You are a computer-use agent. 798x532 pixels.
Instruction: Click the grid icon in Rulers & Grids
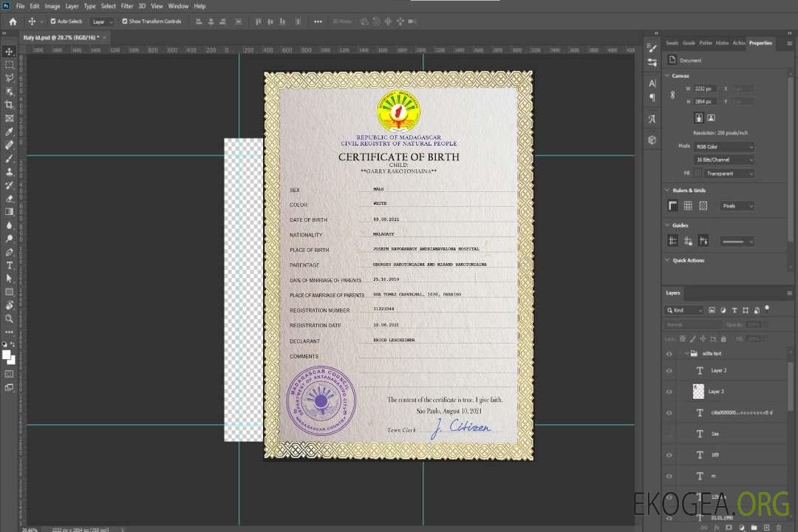688,205
